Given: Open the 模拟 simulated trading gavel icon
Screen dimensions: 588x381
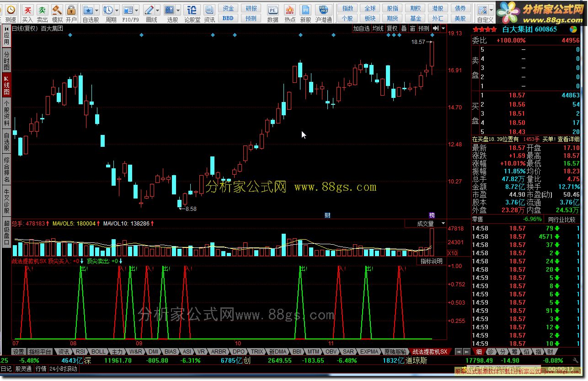Looking at the screenshot, I should 57,10.
